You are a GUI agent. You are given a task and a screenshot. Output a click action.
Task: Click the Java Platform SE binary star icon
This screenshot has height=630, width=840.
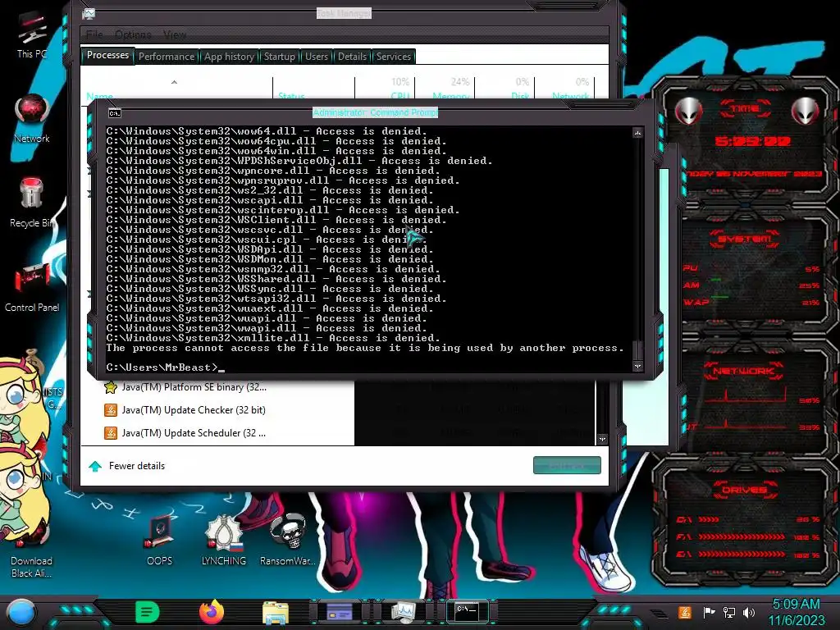click(x=111, y=387)
